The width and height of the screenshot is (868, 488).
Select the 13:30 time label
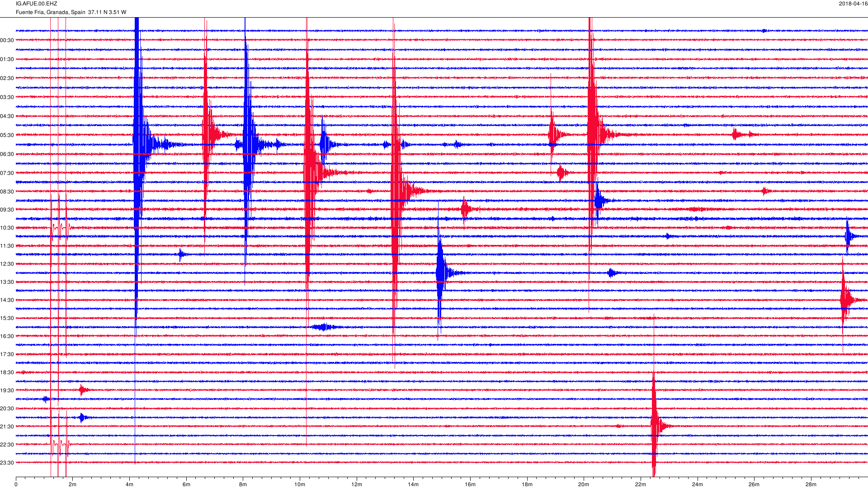pyautogui.click(x=7, y=282)
